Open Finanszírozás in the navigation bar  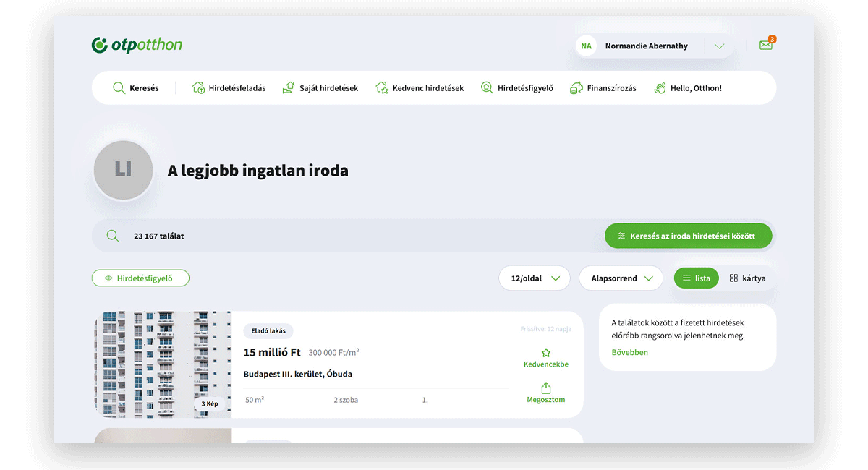603,88
